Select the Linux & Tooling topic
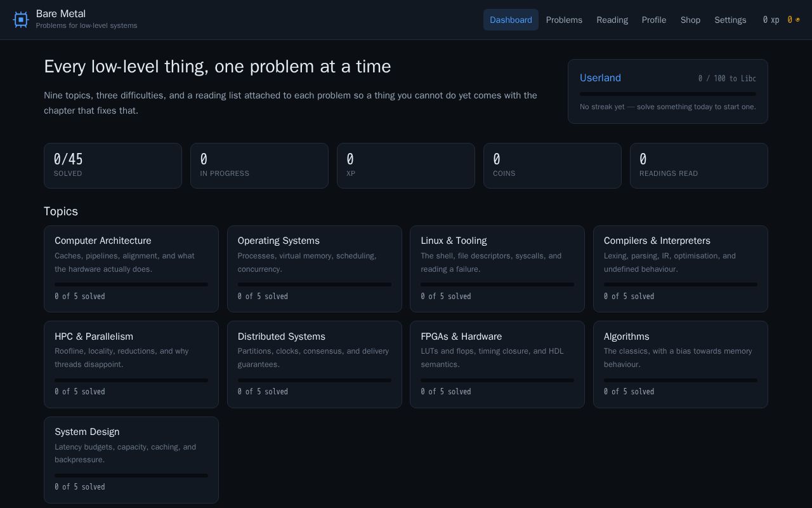 click(497, 269)
